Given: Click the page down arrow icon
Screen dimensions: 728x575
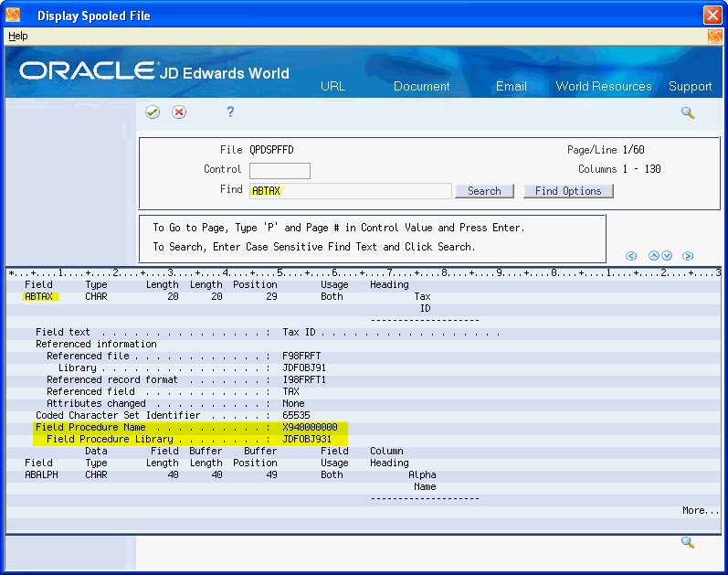Looking at the screenshot, I should point(667,256).
